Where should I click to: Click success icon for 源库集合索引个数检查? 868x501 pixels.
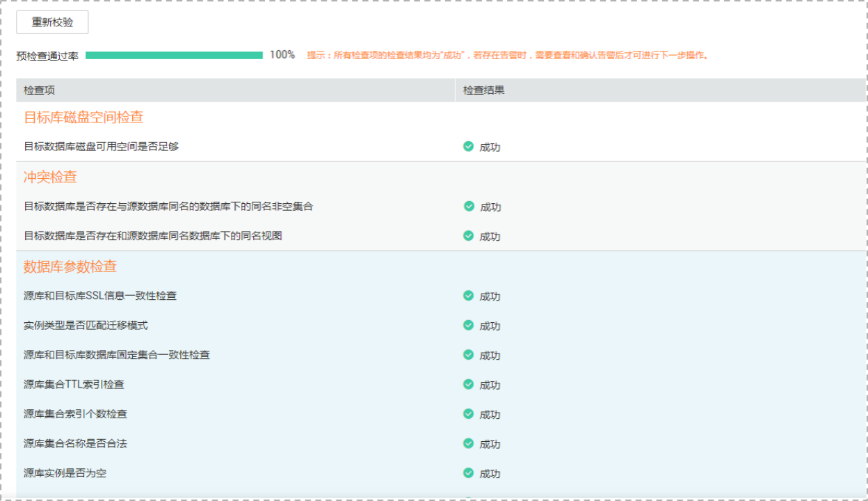pyautogui.click(x=468, y=414)
